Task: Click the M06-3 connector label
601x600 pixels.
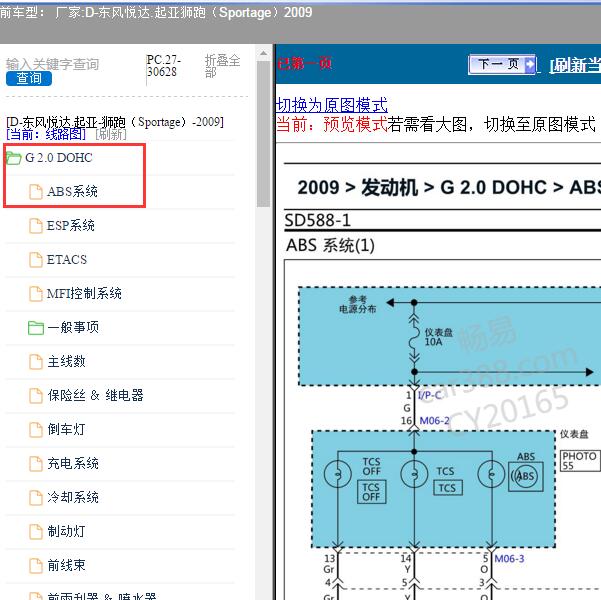Action: click(509, 559)
